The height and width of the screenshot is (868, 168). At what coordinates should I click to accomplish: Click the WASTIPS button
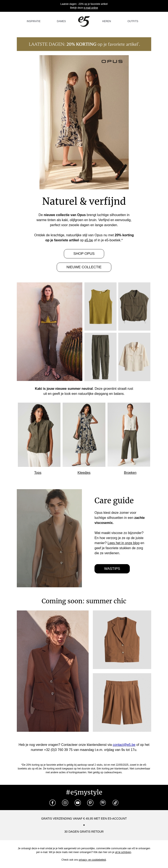tap(112, 568)
